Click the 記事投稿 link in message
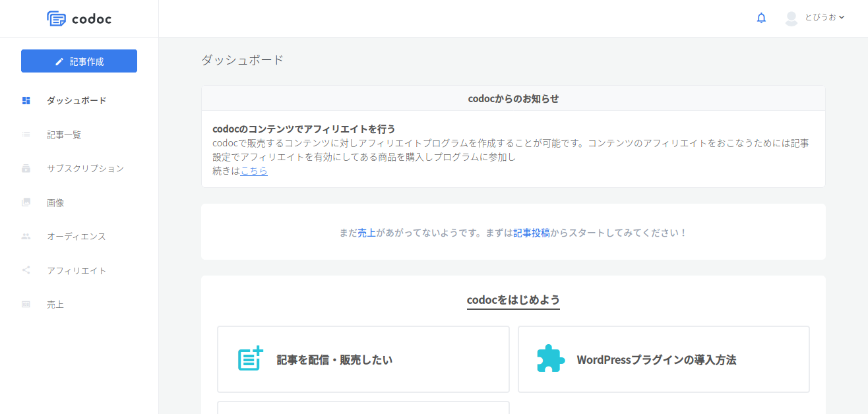The height and width of the screenshot is (414, 868). click(x=532, y=233)
